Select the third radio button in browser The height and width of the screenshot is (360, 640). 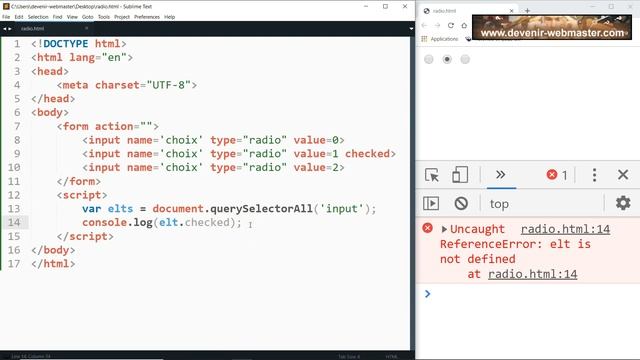click(465, 60)
